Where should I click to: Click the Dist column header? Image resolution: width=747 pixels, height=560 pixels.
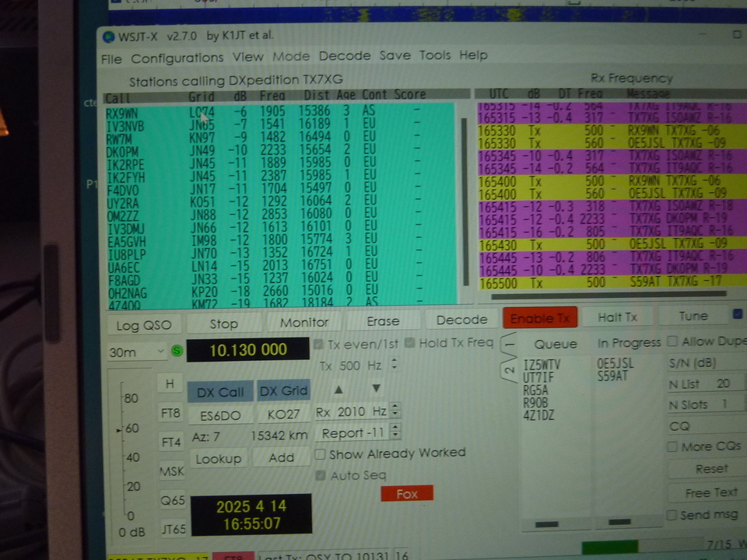click(317, 95)
